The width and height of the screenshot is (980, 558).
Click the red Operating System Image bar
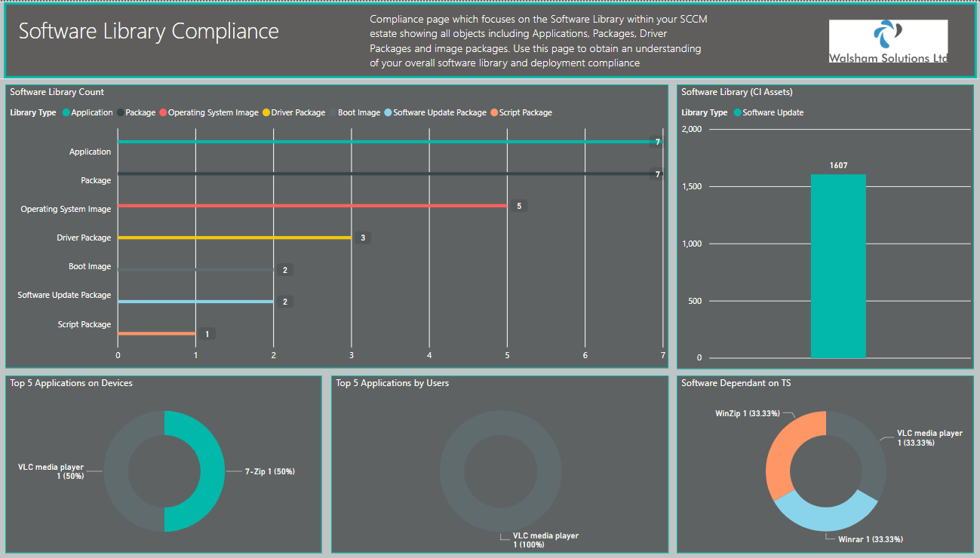312,205
